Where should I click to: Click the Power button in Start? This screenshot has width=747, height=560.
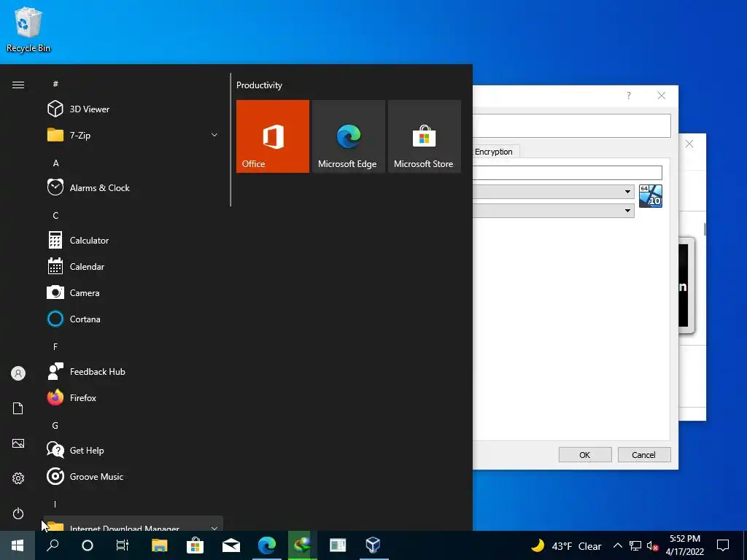click(x=18, y=513)
